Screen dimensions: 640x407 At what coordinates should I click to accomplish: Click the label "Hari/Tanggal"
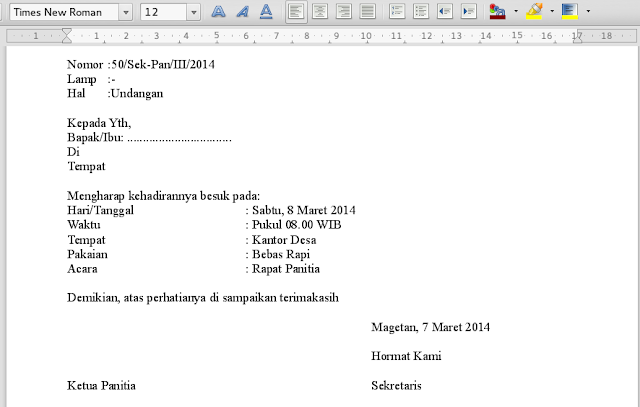coord(100,210)
